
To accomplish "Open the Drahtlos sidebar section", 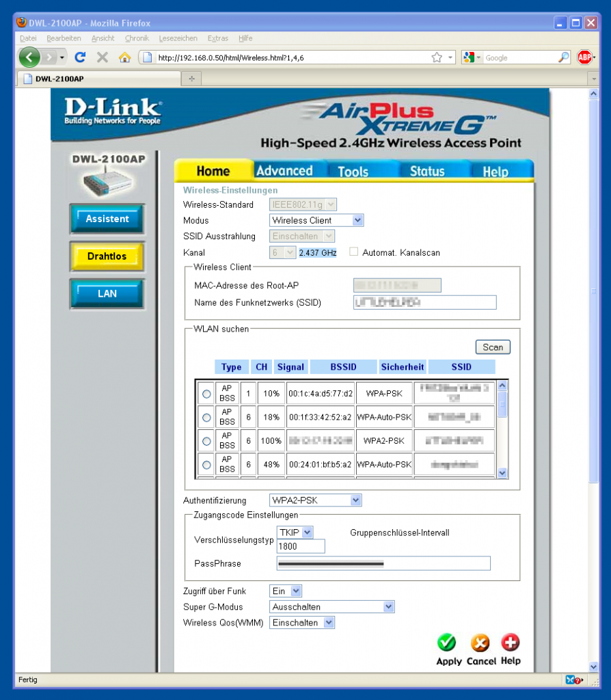I will click(x=107, y=257).
